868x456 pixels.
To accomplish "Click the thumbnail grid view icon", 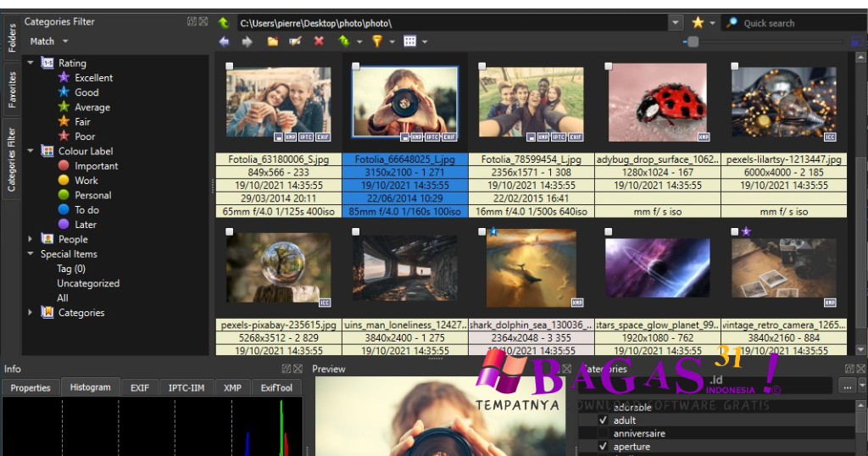I will pyautogui.click(x=409, y=41).
